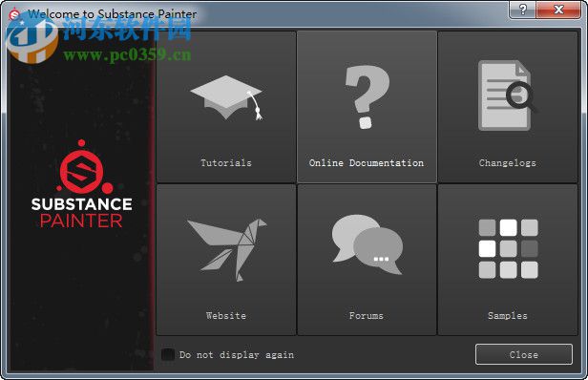588x380 pixels.
Task: Enable the Do not display again checkbox
Action: click(168, 354)
